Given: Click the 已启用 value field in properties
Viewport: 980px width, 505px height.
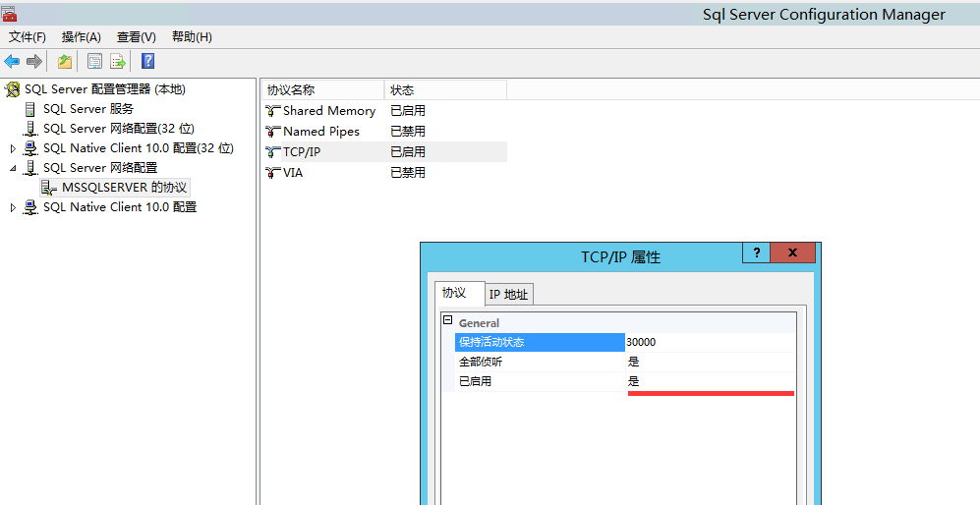Looking at the screenshot, I should (x=710, y=381).
